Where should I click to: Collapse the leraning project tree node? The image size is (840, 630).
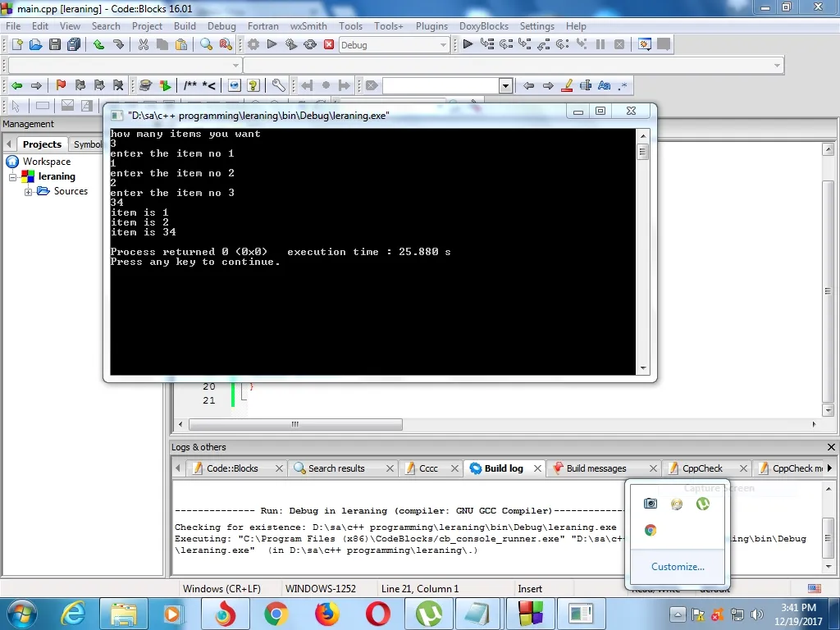(x=13, y=177)
